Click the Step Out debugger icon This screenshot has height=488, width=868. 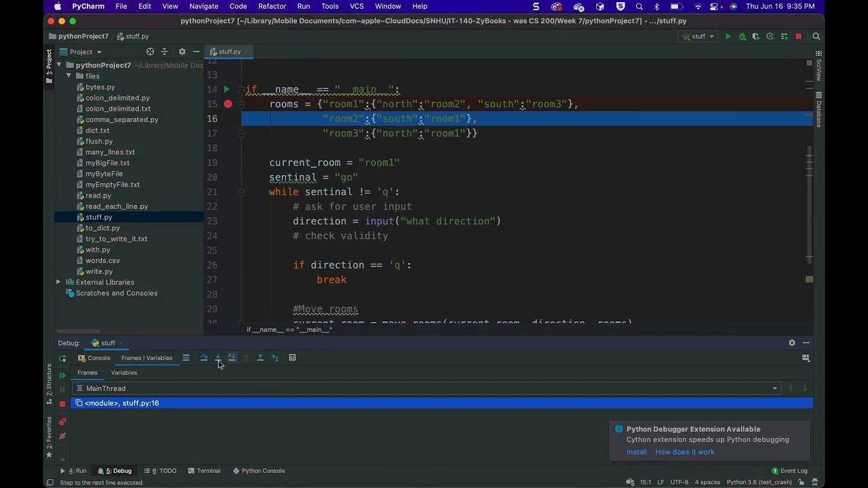coord(260,358)
